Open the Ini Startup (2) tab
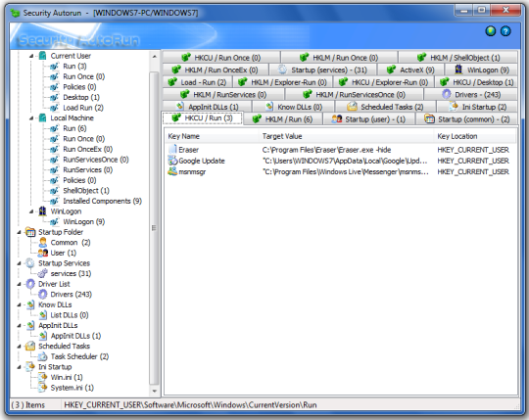 [477, 107]
